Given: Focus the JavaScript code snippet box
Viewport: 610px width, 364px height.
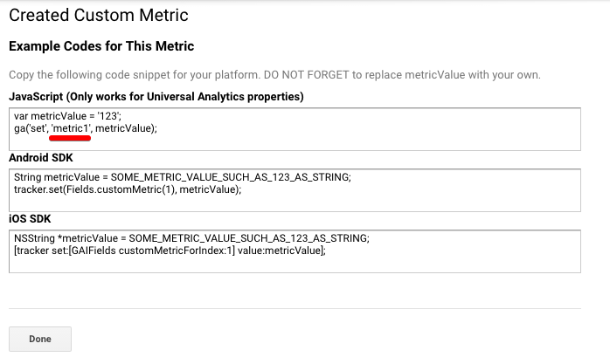Looking at the screenshot, I should tap(295, 129).
